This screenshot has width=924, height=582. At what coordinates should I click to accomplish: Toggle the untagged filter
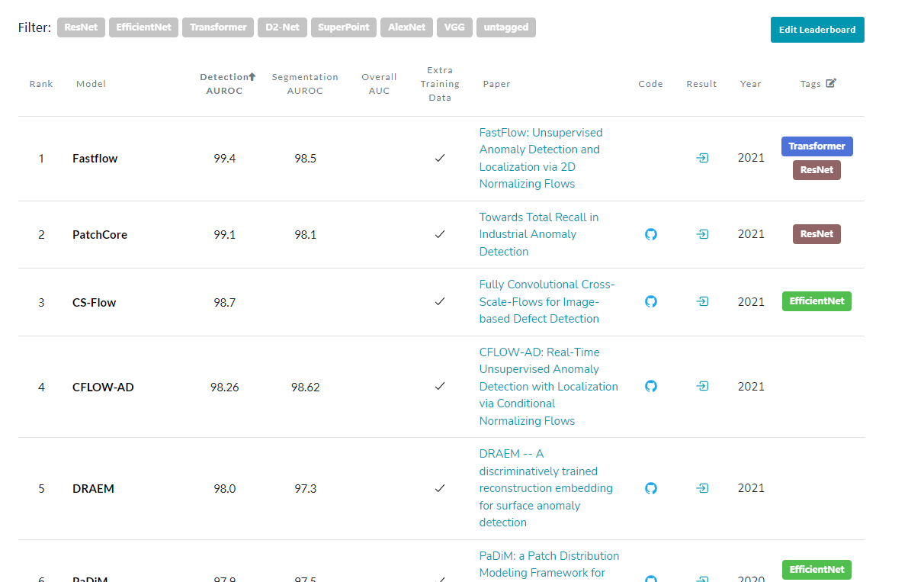tap(506, 27)
